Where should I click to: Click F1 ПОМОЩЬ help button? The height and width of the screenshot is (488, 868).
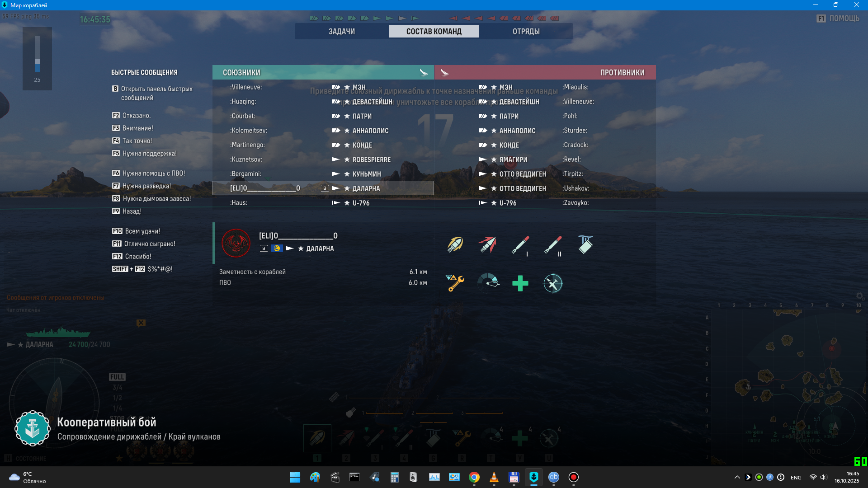[838, 19]
